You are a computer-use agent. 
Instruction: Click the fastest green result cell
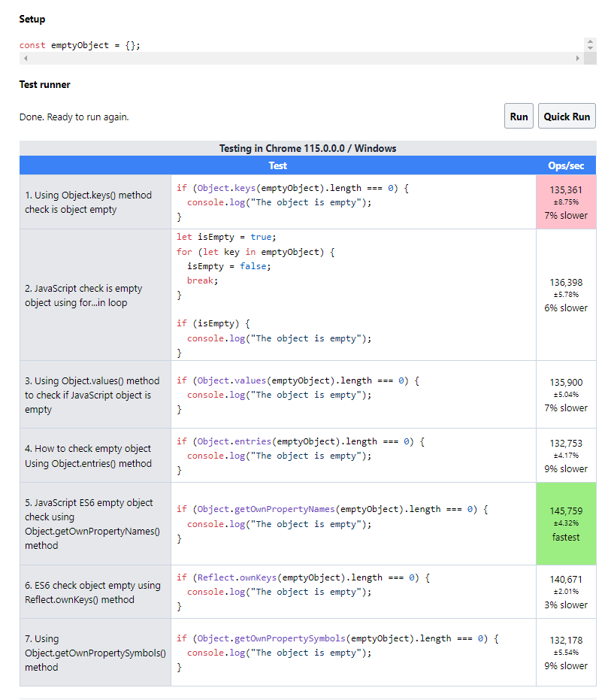(x=565, y=523)
